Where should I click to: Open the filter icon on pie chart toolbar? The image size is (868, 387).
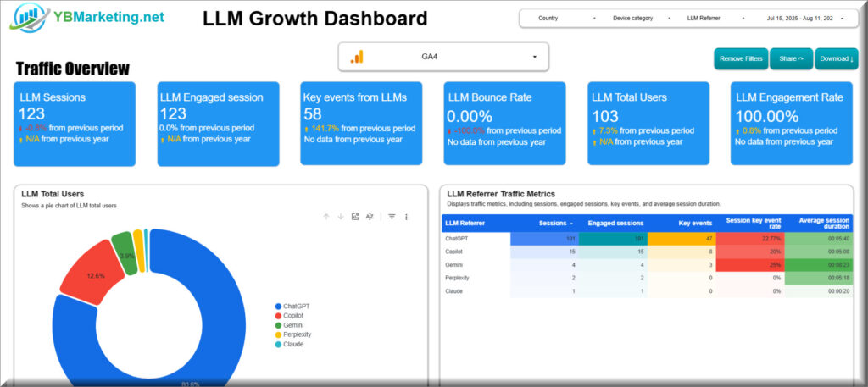(x=392, y=217)
